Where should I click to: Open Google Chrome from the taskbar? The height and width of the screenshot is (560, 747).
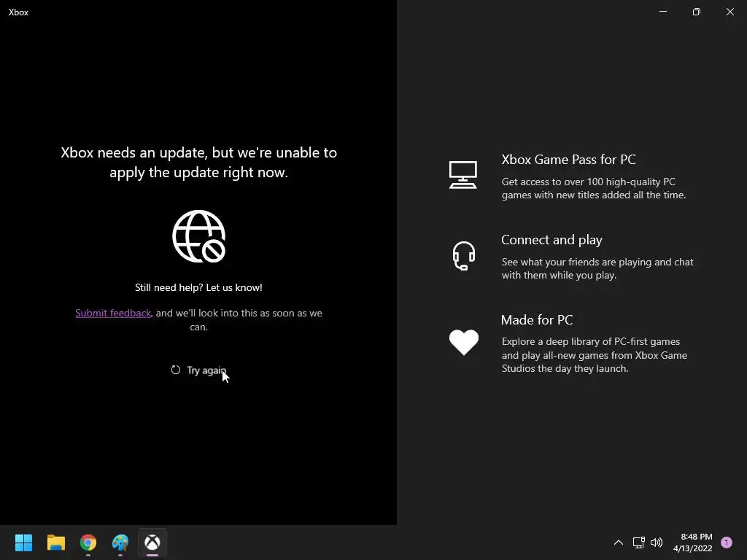[x=88, y=542]
